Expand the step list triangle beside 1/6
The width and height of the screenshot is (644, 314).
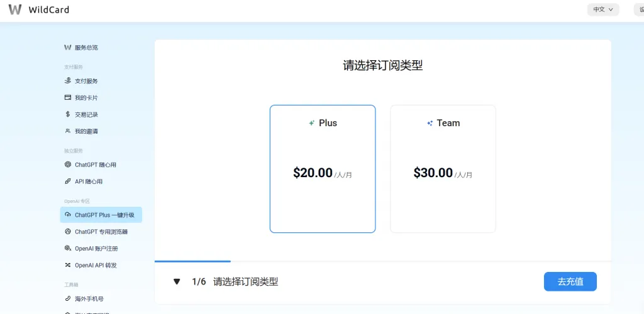[177, 282]
